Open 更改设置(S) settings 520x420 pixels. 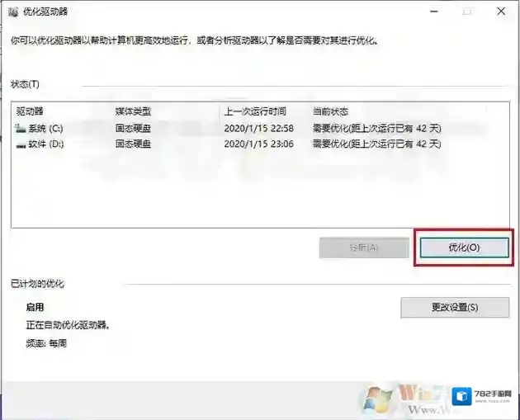pyautogui.click(x=455, y=307)
